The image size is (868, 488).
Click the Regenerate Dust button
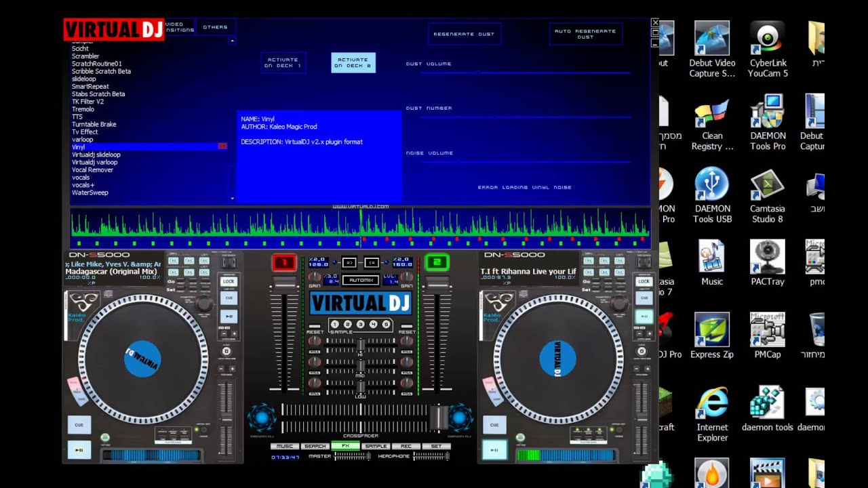(x=465, y=34)
